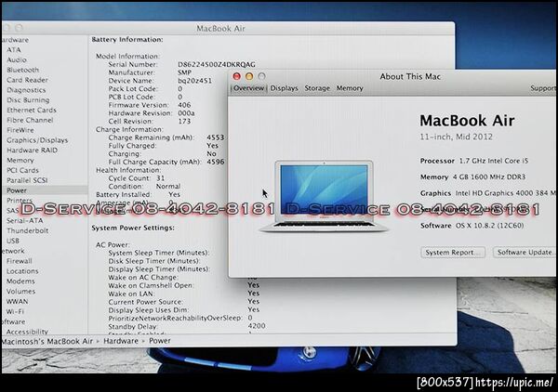Image resolution: width=558 pixels, height=392 pixels.
Task: Select Wi-Fi under Network
Action: (x=15, y=311)
